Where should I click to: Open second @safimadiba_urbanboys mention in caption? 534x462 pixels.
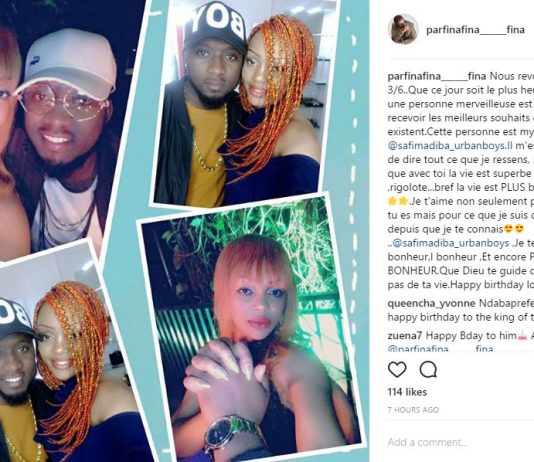451,243
